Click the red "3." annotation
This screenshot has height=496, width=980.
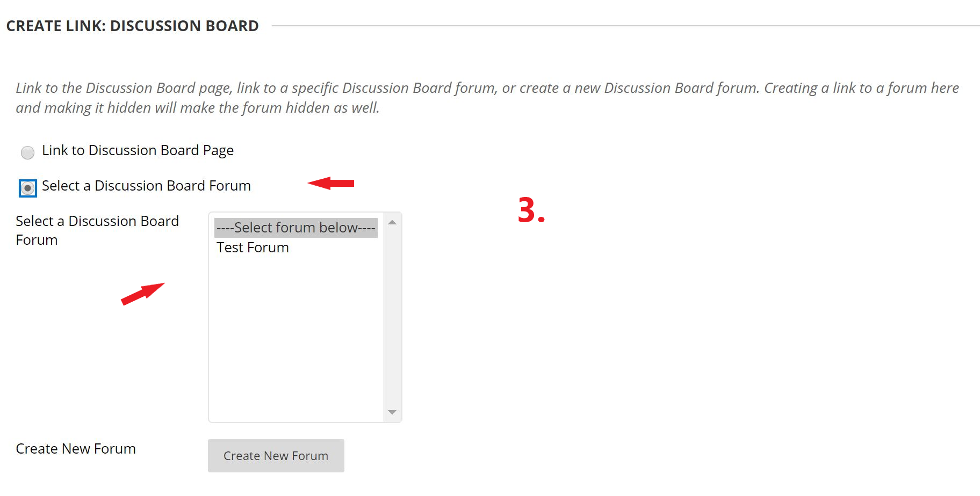point(531,212)
